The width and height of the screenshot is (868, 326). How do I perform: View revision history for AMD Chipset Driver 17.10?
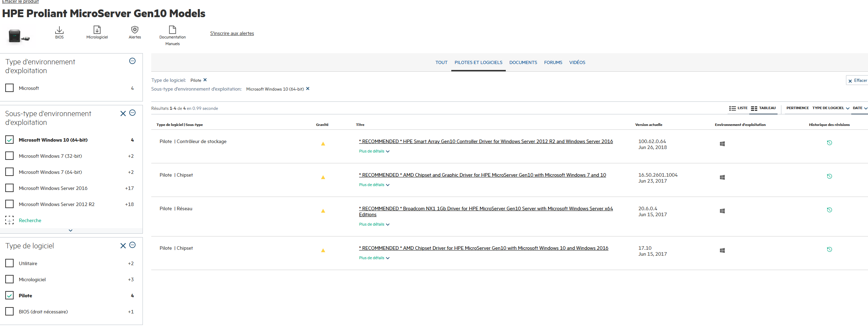830,249
